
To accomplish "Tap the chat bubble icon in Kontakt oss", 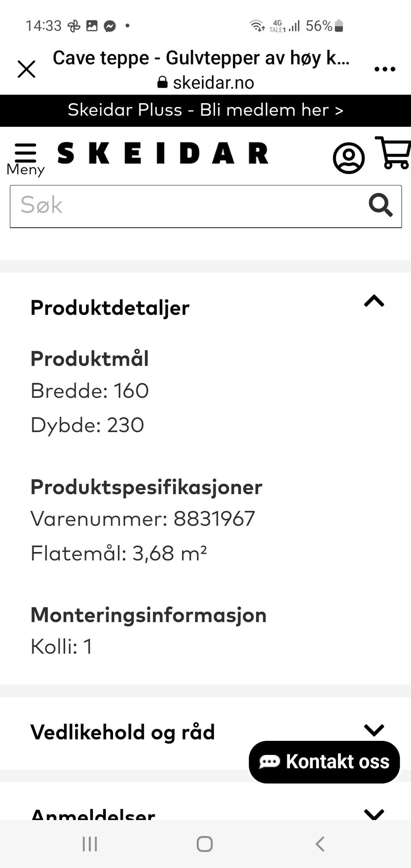I will click(270, 762).
